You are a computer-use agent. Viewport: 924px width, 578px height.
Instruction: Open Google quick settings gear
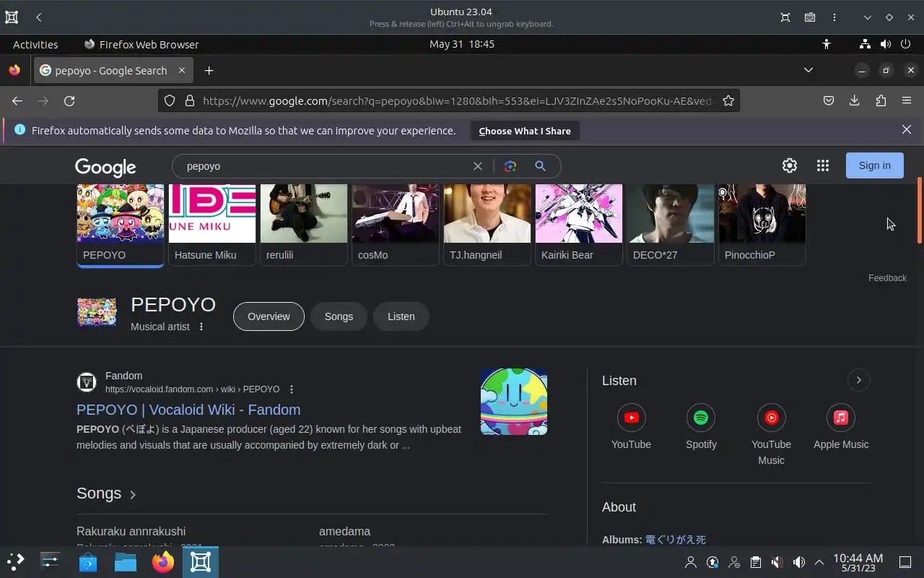pyautogui.click(x=790, y=165)
